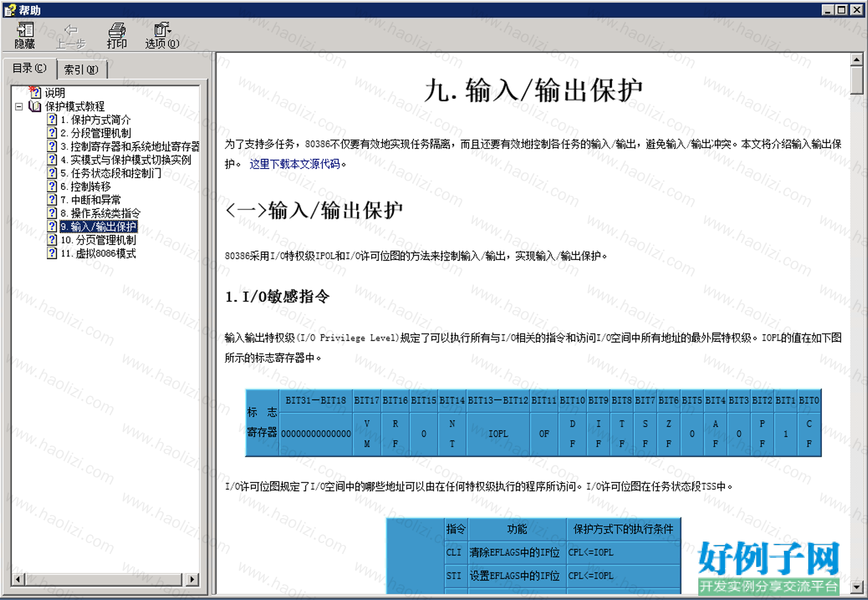Open topic 6. 控制转移
Viewport: 868px width, 600px height.
86,187
